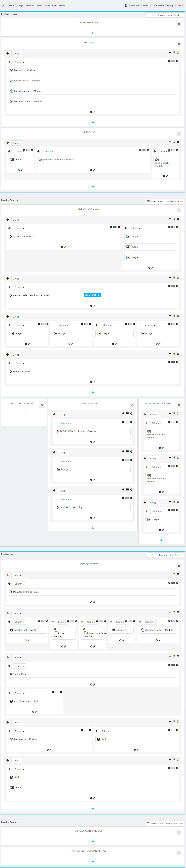Increase Google Map column width with plus
Image resolution: width=186 pixels, height=868 pixels.
pyautogui.click(x=177, y=665)
